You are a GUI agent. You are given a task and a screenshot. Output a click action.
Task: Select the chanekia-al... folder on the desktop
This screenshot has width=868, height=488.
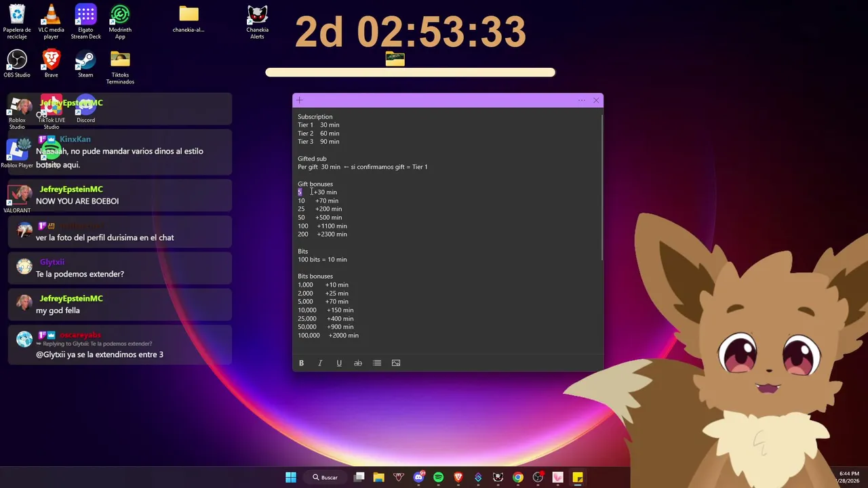click(189, 19)
